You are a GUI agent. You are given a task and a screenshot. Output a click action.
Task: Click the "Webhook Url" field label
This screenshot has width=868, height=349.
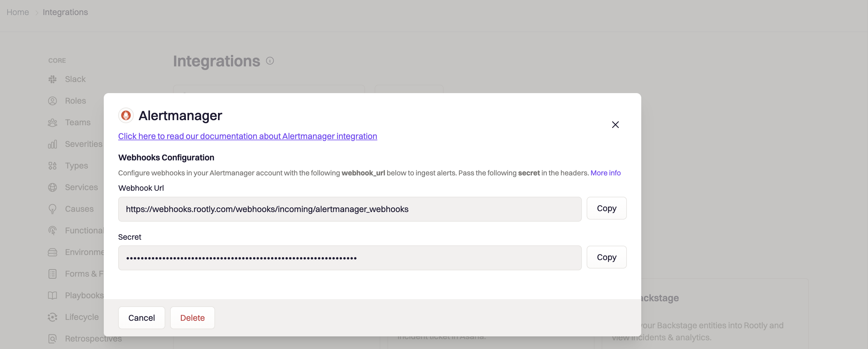coord(141,188)
